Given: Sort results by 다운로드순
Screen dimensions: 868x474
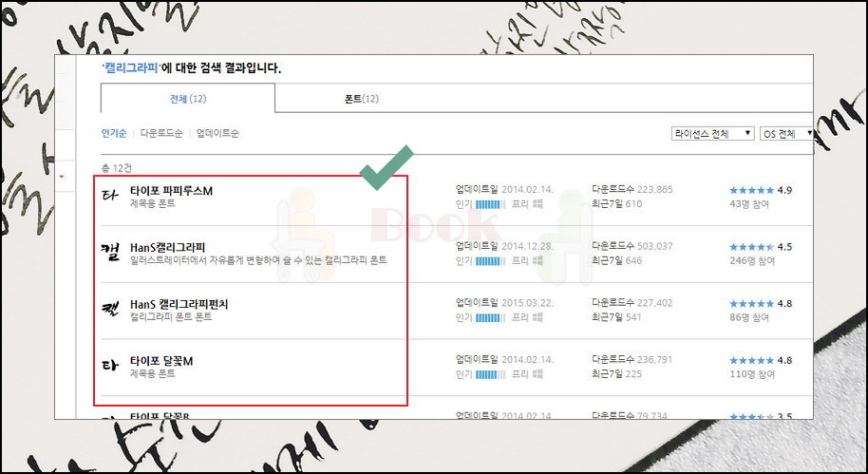Looking at the screenshot, I should click(x=161, y=133).
